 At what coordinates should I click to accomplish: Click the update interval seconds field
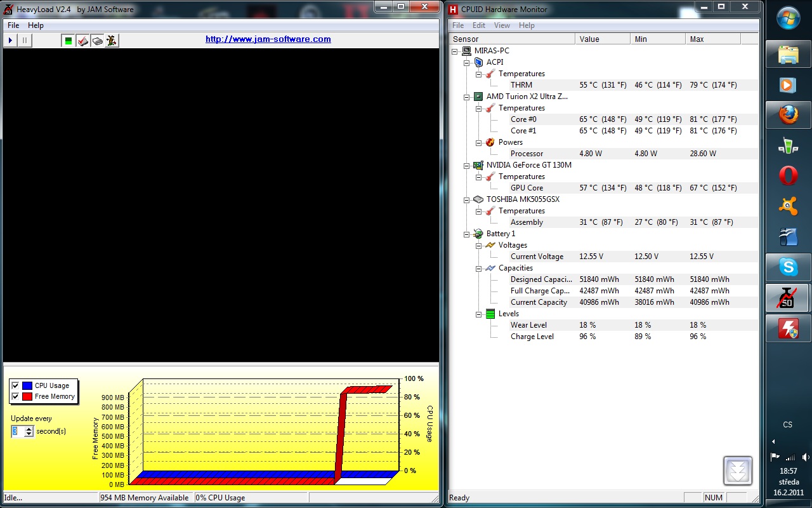(x=18, y=431)
